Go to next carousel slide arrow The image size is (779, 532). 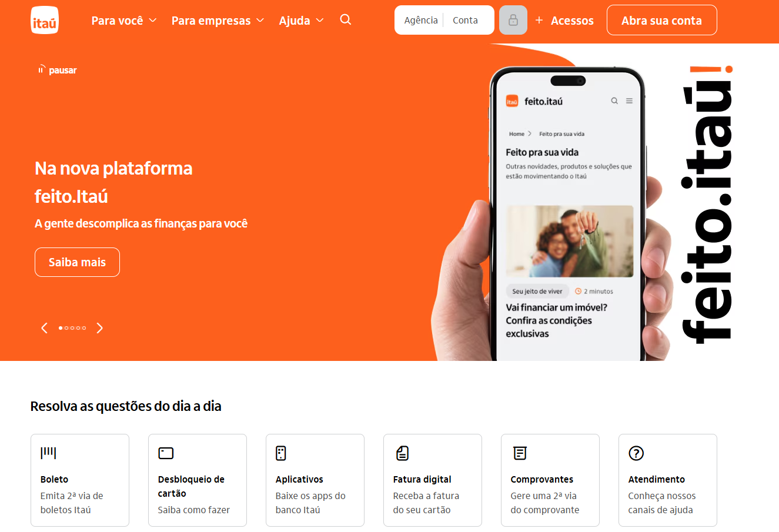point(100,328)
